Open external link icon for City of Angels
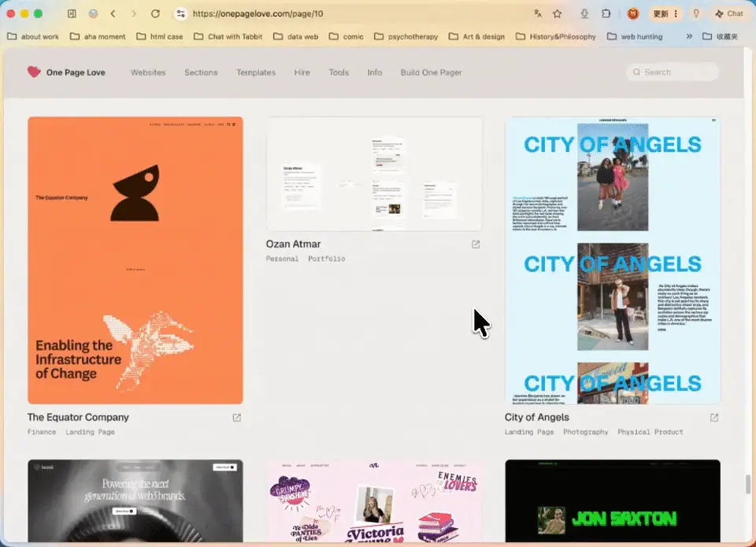 714,418
